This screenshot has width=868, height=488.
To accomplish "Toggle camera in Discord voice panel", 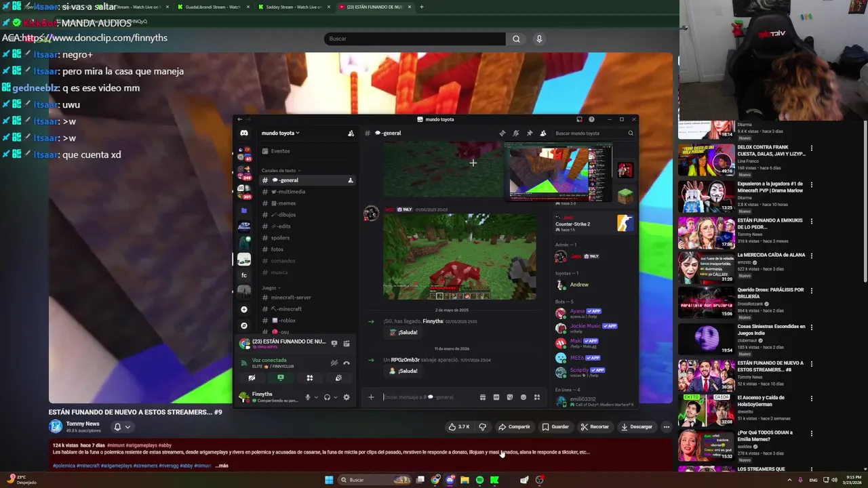I will (x=252, y=378).
